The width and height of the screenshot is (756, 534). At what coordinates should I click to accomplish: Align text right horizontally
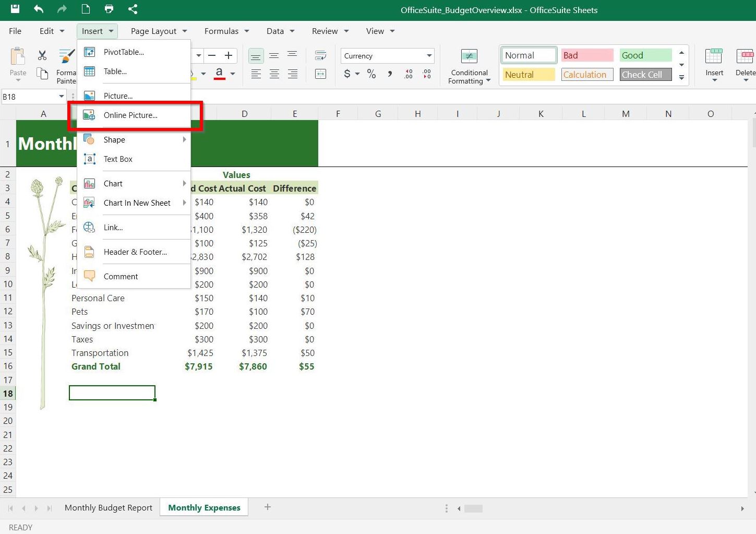(293, 74)
